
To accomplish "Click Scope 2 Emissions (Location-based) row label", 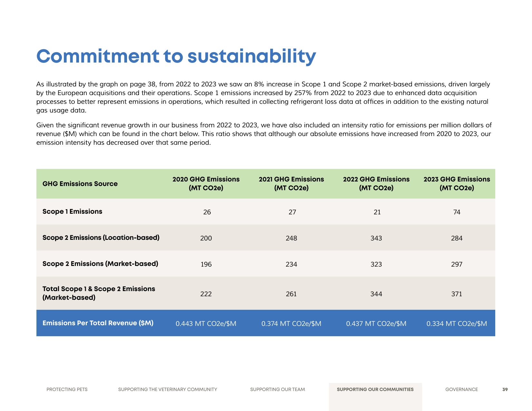I will point(101,238).
